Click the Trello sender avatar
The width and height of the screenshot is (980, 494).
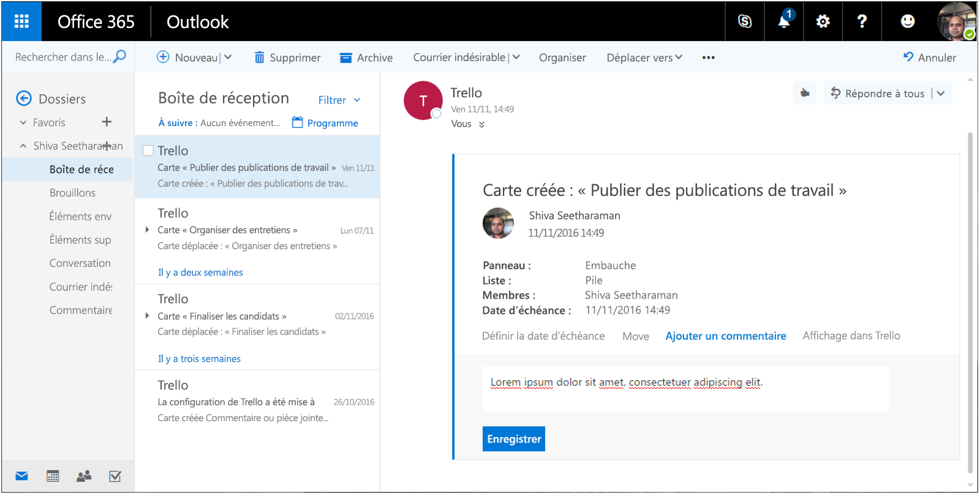coord(423,100)
